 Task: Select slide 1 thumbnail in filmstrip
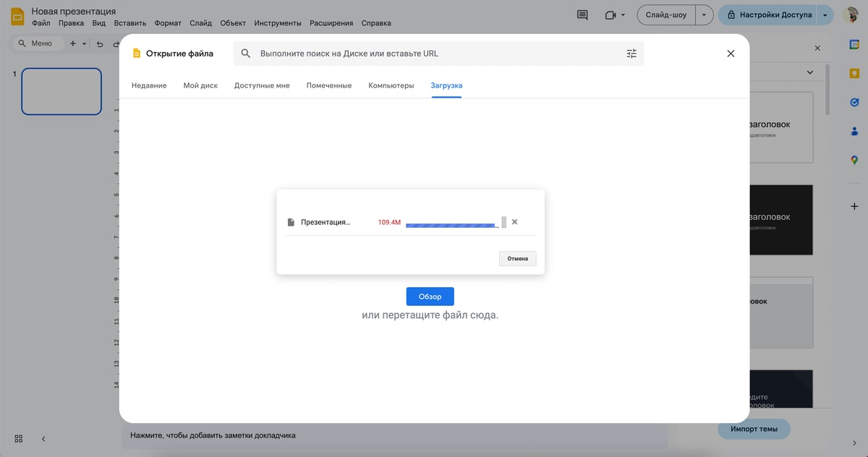[61, 91]
